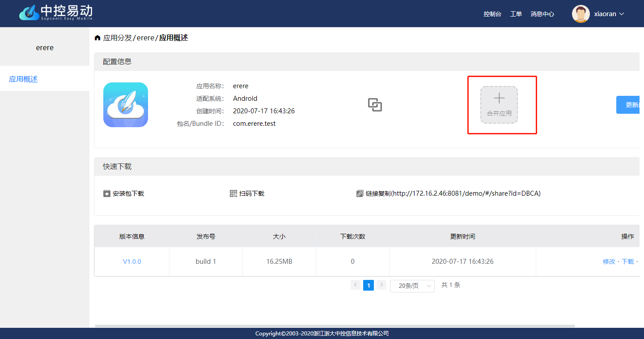644x339 pixels.
Task: Open the user avatar picture
Action: [x=580, y=14]
